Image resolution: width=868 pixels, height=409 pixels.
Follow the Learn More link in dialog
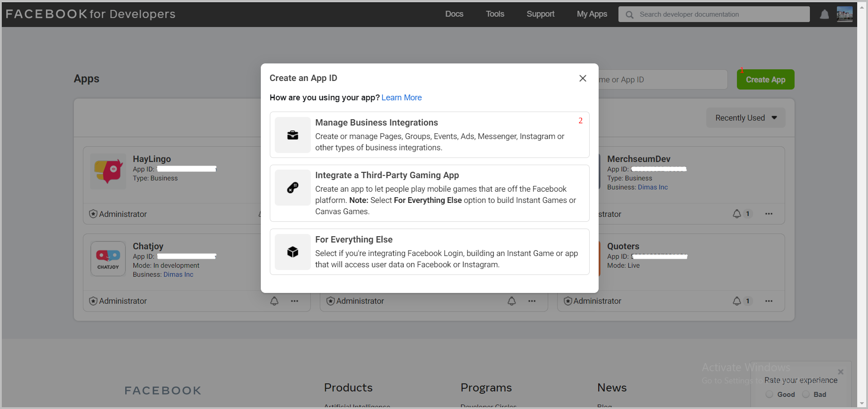click(401, 98)
